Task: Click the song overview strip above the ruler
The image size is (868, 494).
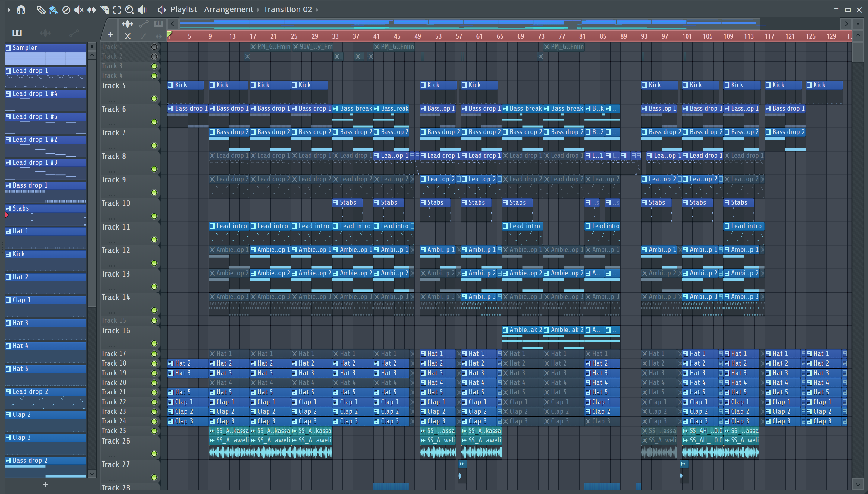Action: click(x=509, y=24)
